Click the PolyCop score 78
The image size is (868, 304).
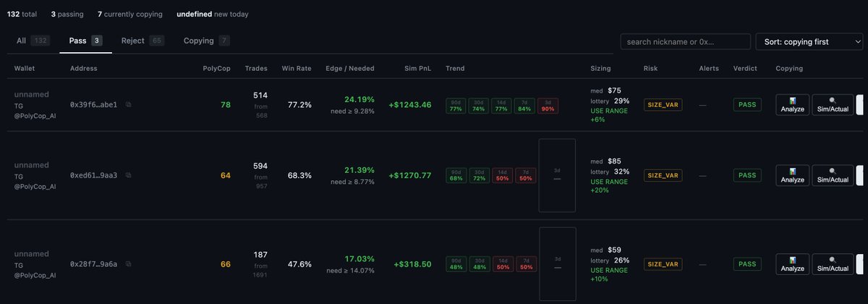point(226,105)
